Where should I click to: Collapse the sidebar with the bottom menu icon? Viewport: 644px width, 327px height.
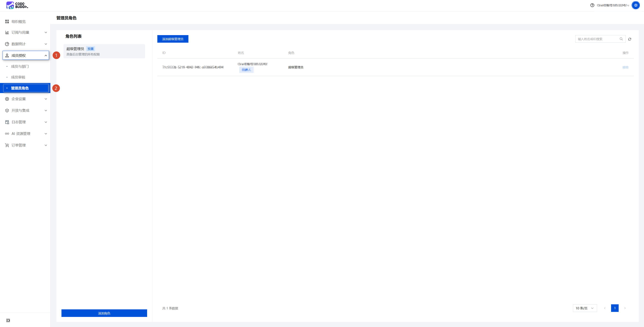tap(8, 320)
